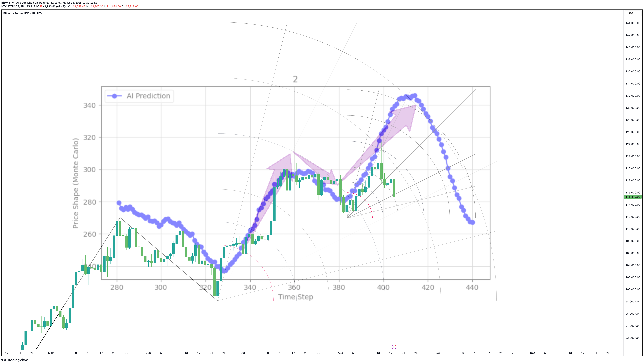
Task: Click the purple lightning bolt icon on the time axis
Action: coord(394,347)
